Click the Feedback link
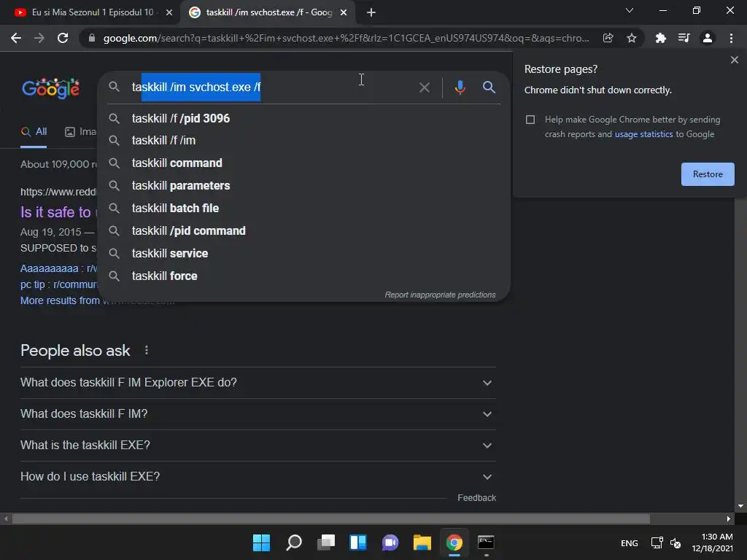The image size is (747, 560). point(476,497)
